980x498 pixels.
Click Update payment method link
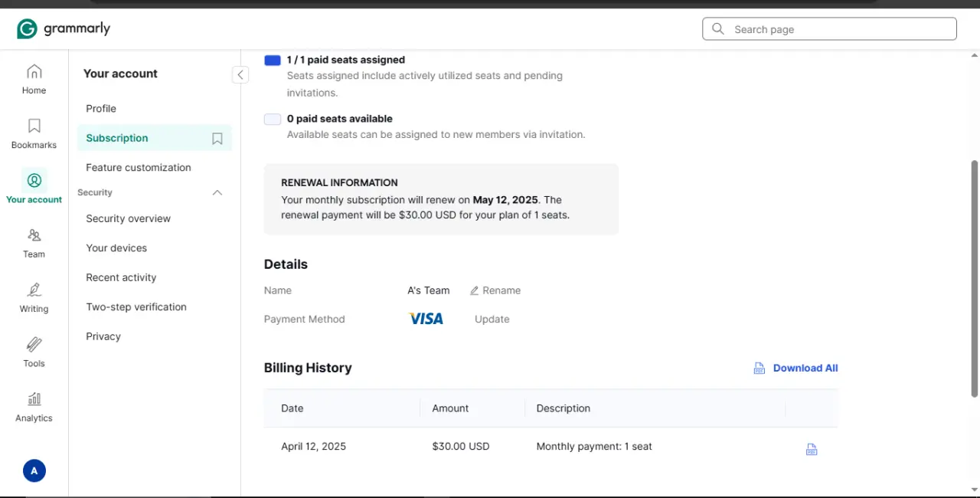pos(492,319)
